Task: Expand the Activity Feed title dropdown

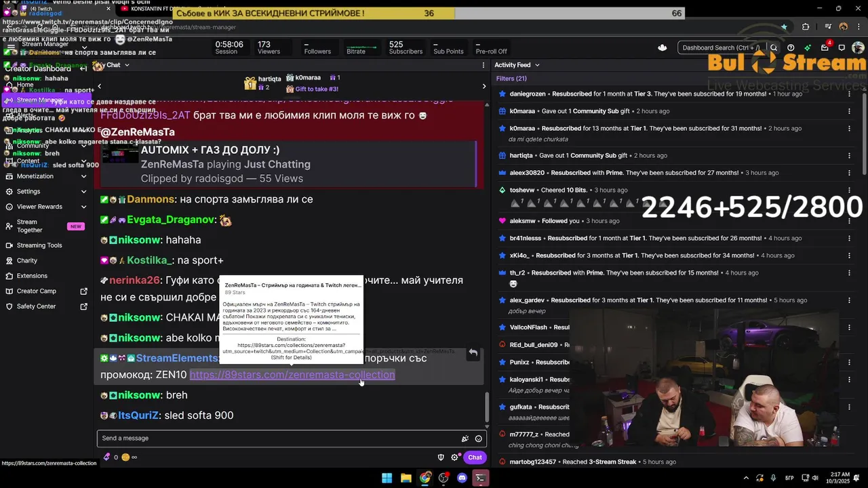Action: 537,65
